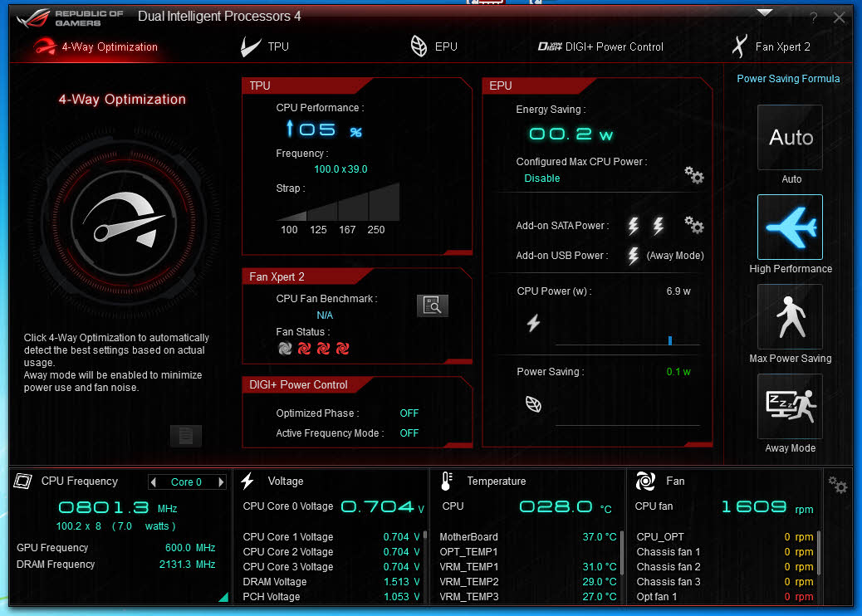862x616 pixels.
Task: Open the Fan Xpert 2 tab
Action: [771, 47]
